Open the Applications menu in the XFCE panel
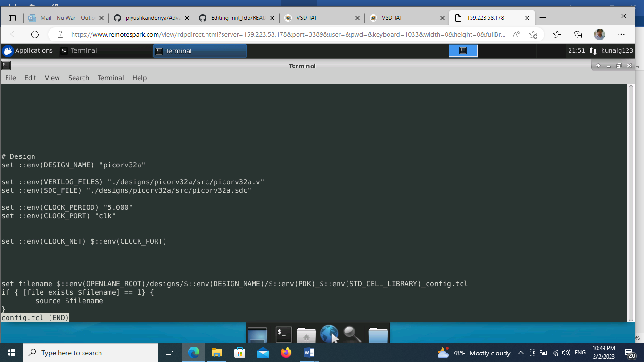 28,50
